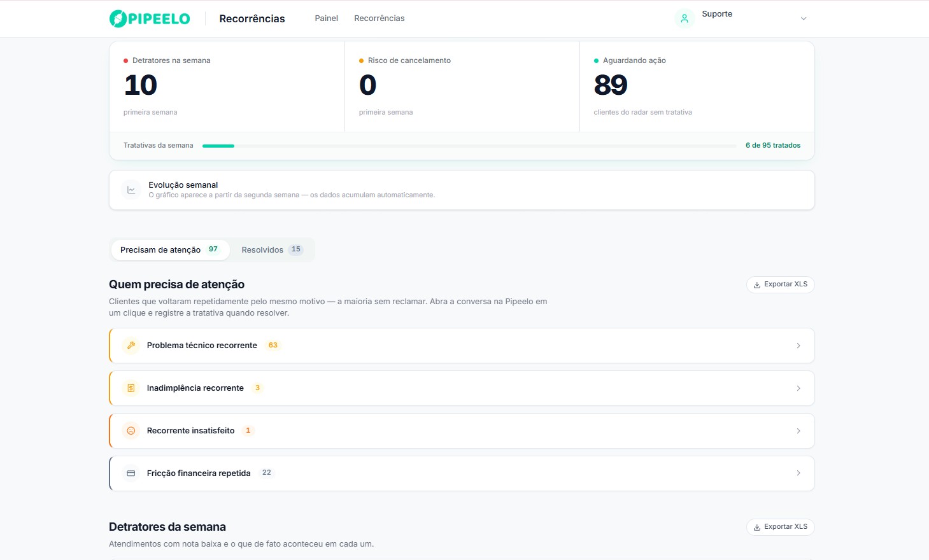Click the Pipeelo logo

[150, 18]
